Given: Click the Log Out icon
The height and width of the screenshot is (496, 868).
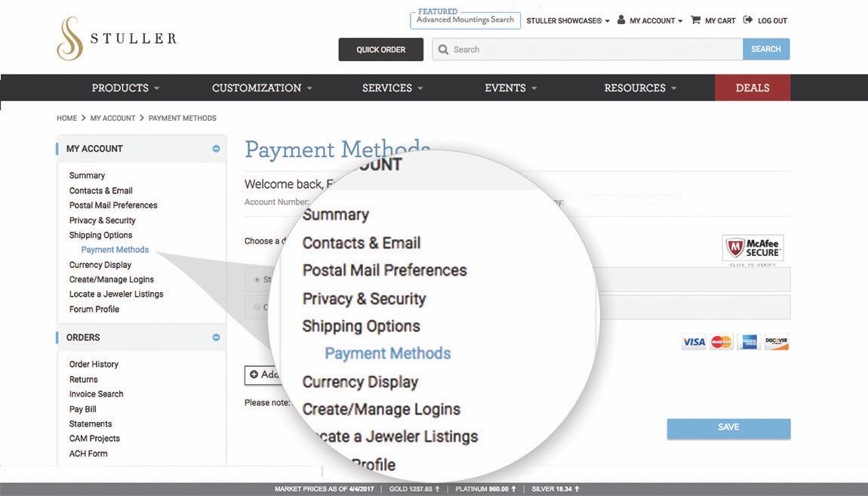Looking at the screenshot, I should pos(748,20).
